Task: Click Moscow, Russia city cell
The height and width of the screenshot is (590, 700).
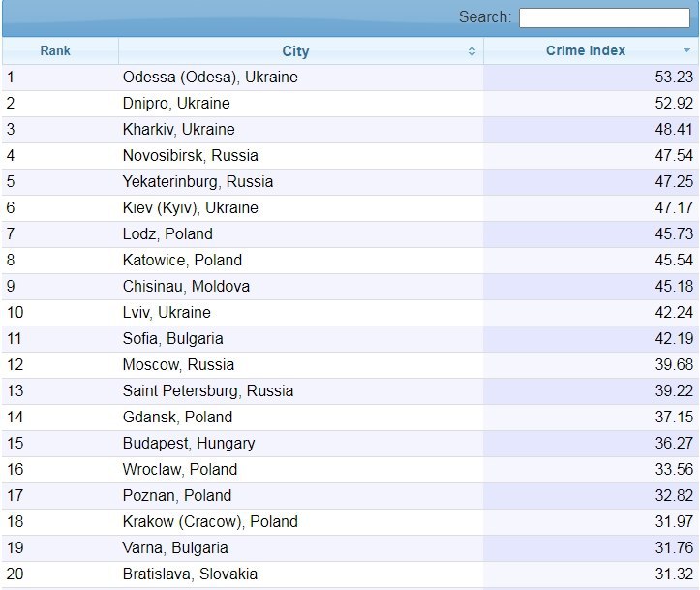Action: [301, 365]
